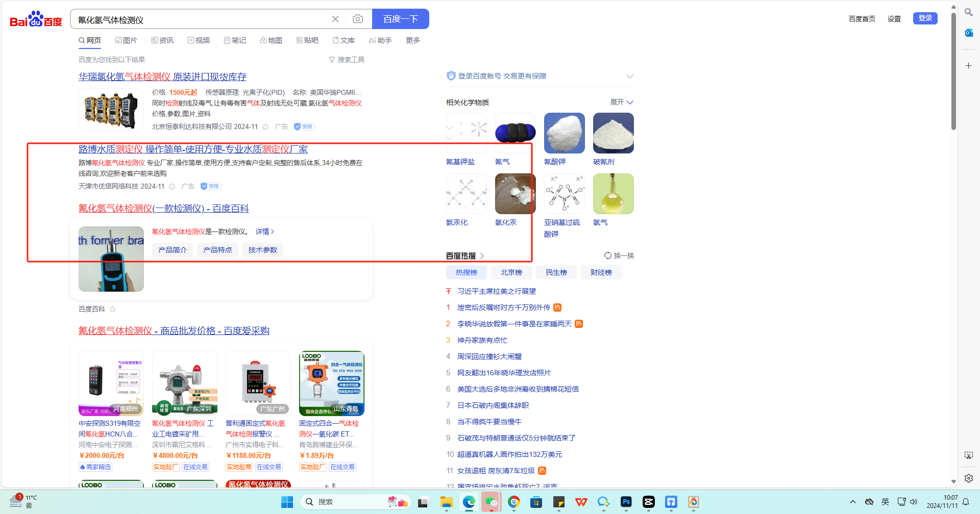Select the 财经榜 hot list tab
This screenshot has height=514, width=980.
[601, 272]
